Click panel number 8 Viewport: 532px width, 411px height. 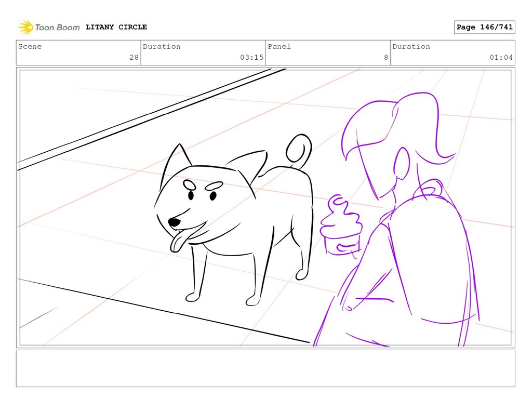click(x=386, y=57)
